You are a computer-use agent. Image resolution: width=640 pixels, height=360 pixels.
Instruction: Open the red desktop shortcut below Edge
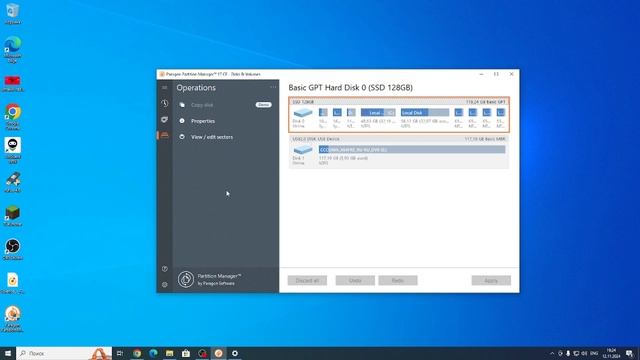[13, 83]
